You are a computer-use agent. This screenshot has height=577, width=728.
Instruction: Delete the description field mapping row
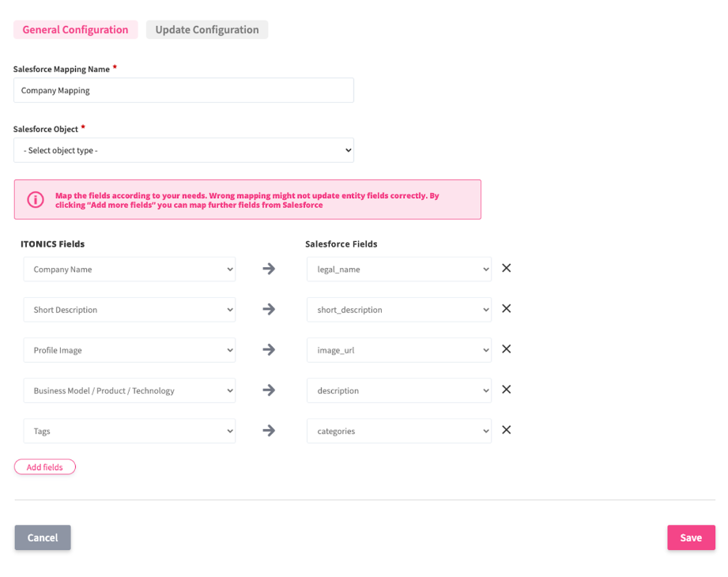pyautogui.click(x=507, y=389)
